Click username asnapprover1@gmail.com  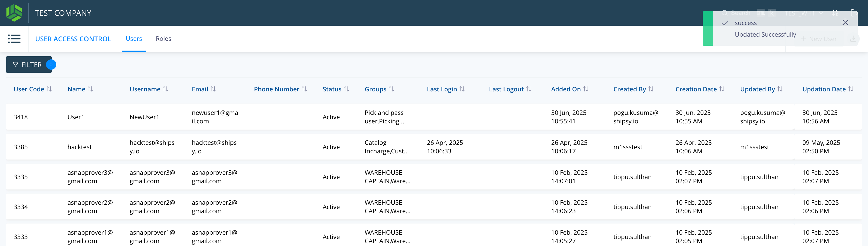coord(152,237)
